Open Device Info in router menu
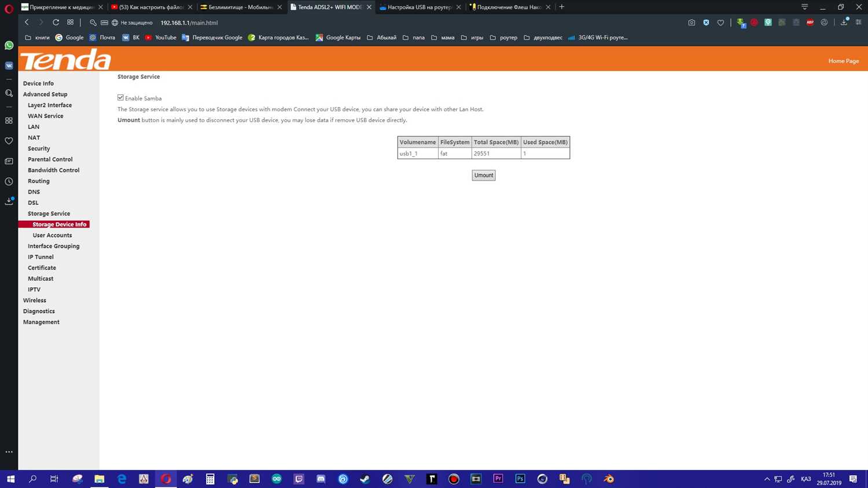 pos(38,83)
